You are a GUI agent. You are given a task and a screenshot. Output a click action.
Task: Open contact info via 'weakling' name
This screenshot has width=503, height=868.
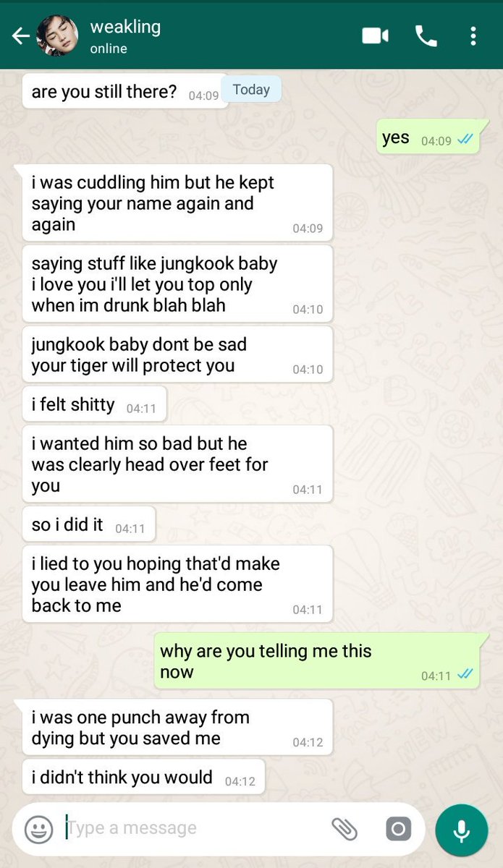click(x=125, y=27)
